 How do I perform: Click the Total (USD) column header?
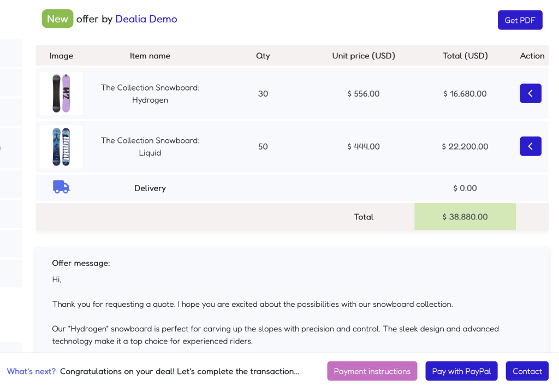(465, 56)
